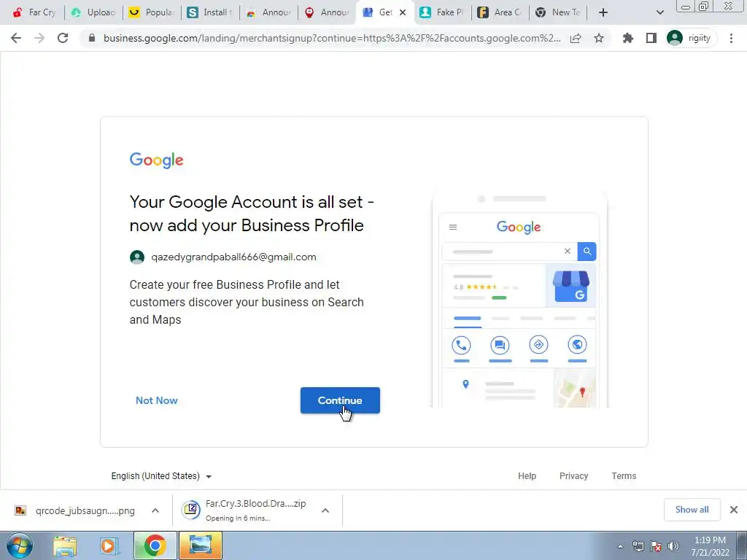Open the Privacy link
This screenshot has height=560, width=747.
tap(573, 475)
